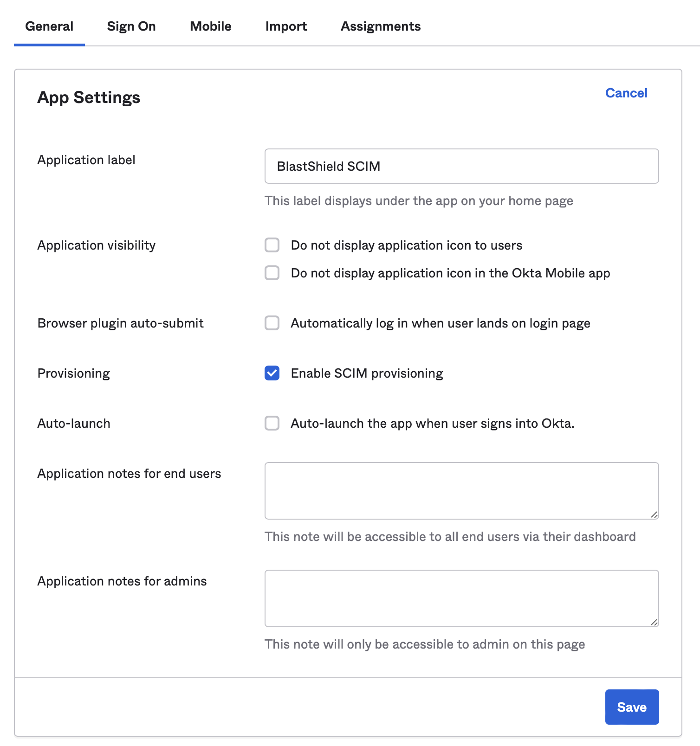Enable automatic log in on login page
700x746 pixels.
click(272, 323)
